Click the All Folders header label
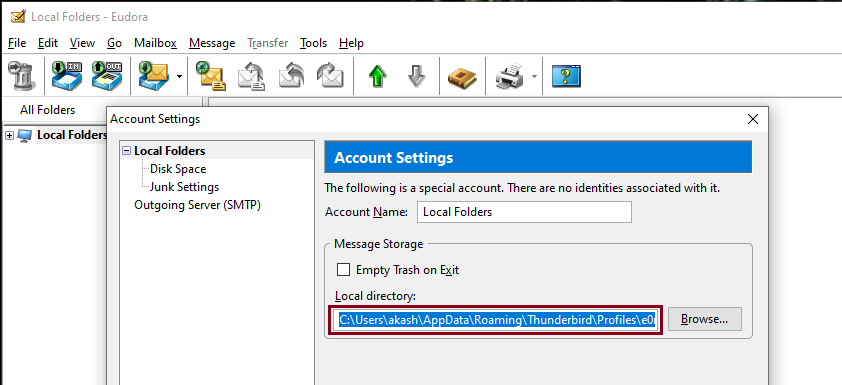This screenshot has height=385, width=842. point(47,110)
